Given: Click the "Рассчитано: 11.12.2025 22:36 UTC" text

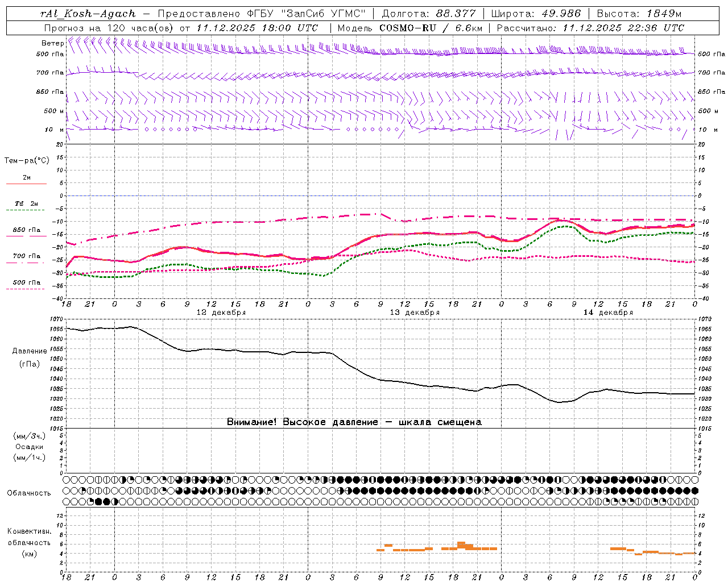Looking at the screenshot, I should [x=590, y=28].
